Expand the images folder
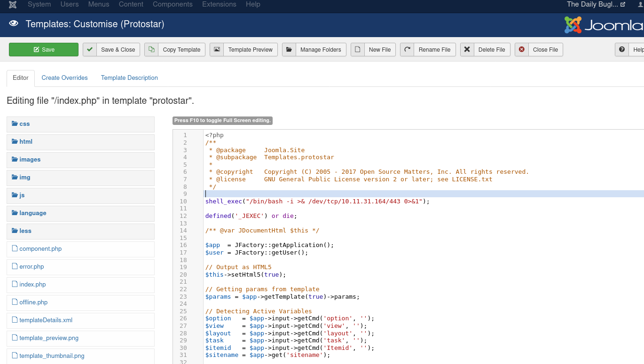 [80, 160]
